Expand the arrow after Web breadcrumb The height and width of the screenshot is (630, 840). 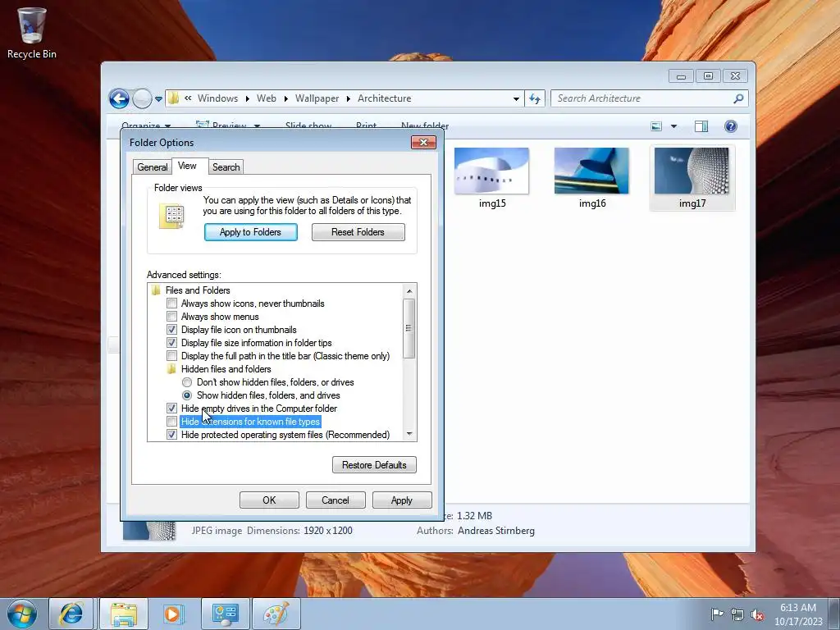285,98
